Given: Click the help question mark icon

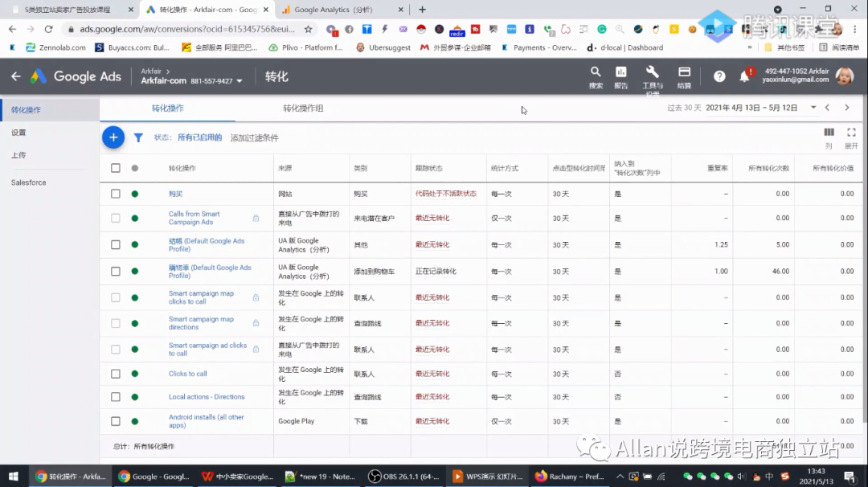Looking at the screenshot, I should coord(719,76).
